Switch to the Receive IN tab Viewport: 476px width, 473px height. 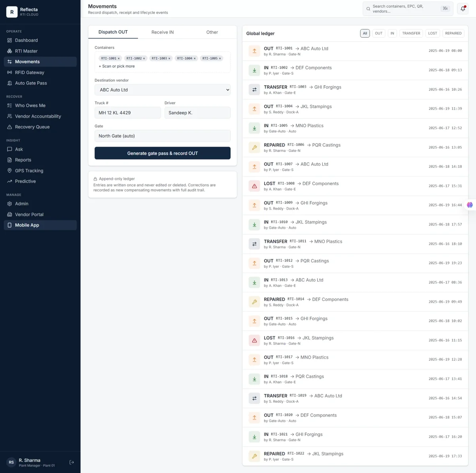(163, 32)
